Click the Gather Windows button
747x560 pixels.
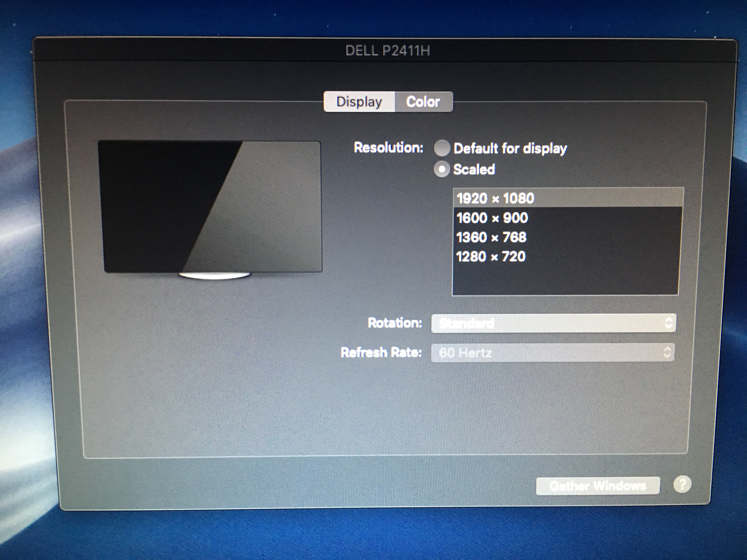598,486
